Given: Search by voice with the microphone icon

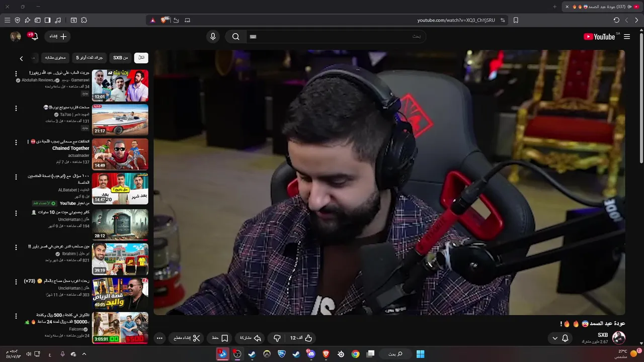Looking at the screenshot, I should coord(213,36).
